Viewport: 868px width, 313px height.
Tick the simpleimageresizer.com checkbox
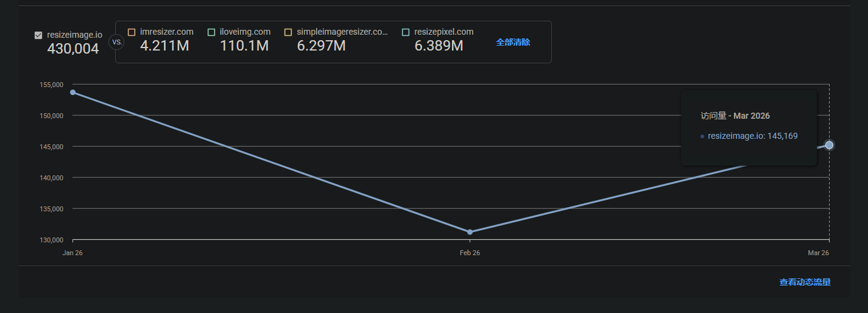coord(288,32)
